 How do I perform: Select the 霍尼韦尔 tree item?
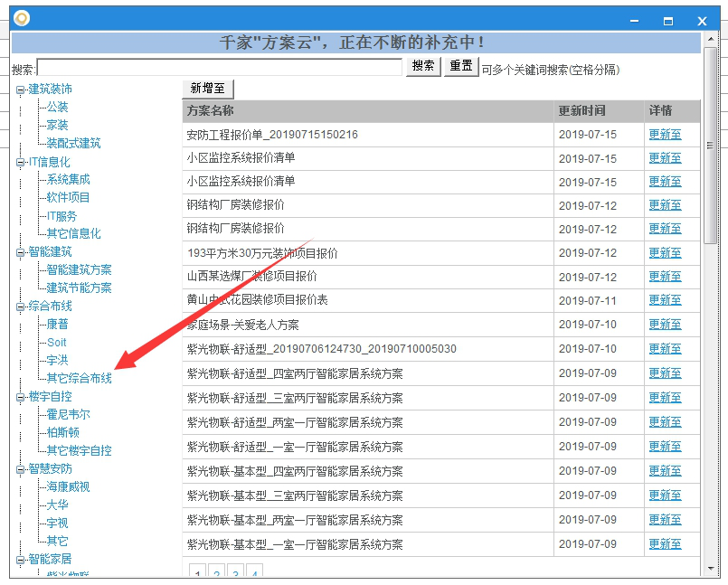point(68,415)
